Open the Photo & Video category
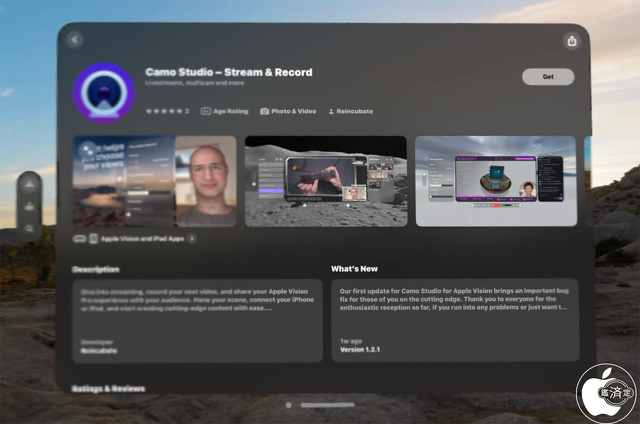This screenshot has width=640, height=424. (x=288, y=111)
